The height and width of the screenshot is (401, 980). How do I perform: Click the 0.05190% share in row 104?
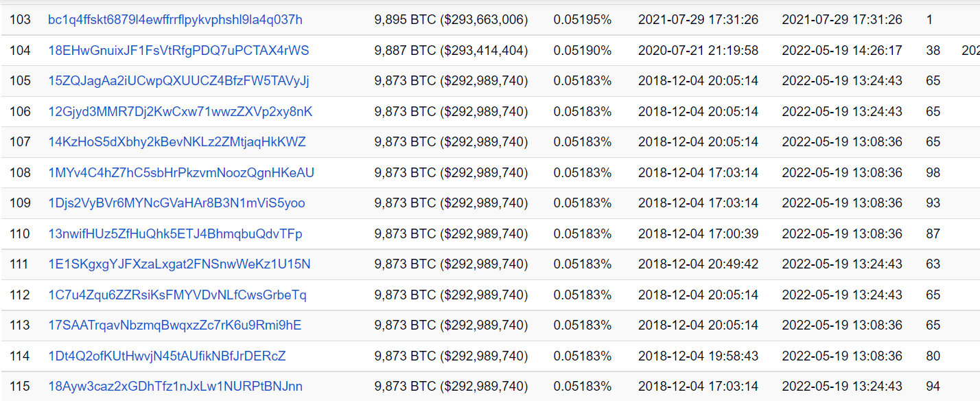pyautogui.click(x=582, y=50)
